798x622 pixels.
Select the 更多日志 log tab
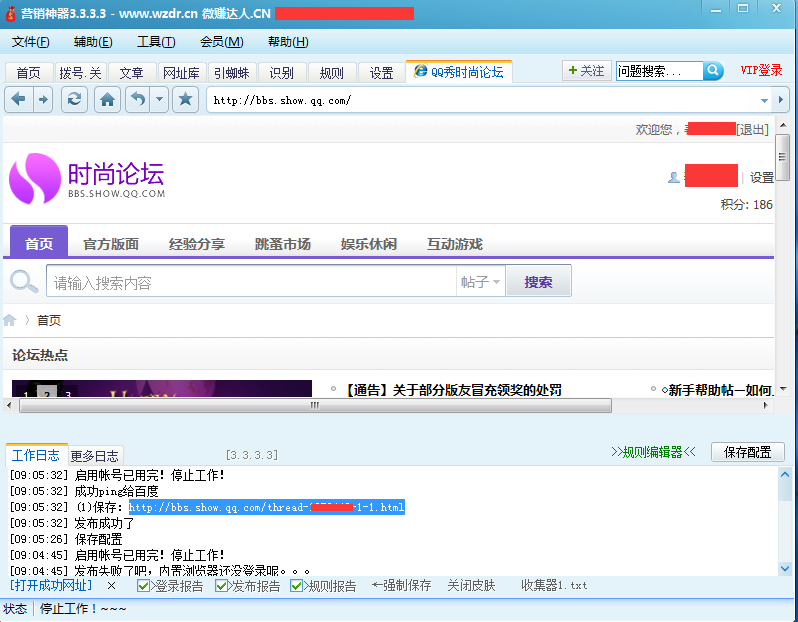pos(95,456)
